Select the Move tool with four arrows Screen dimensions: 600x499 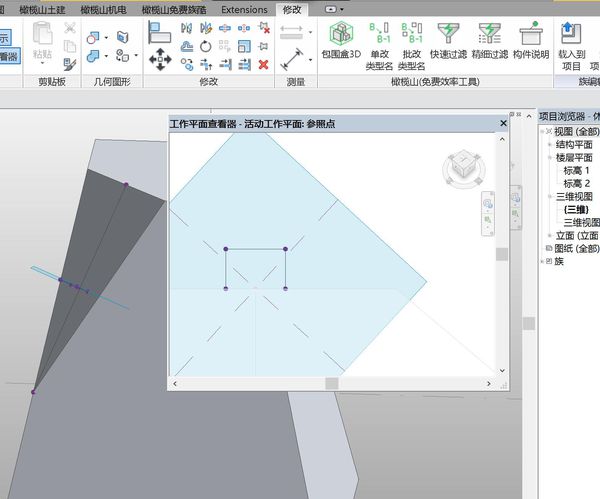(160, 59)
